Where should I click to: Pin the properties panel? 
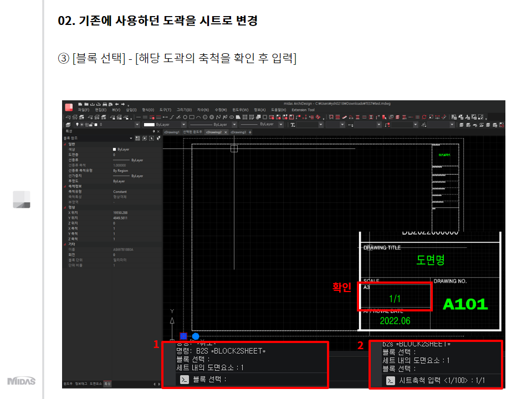point(154,131)
